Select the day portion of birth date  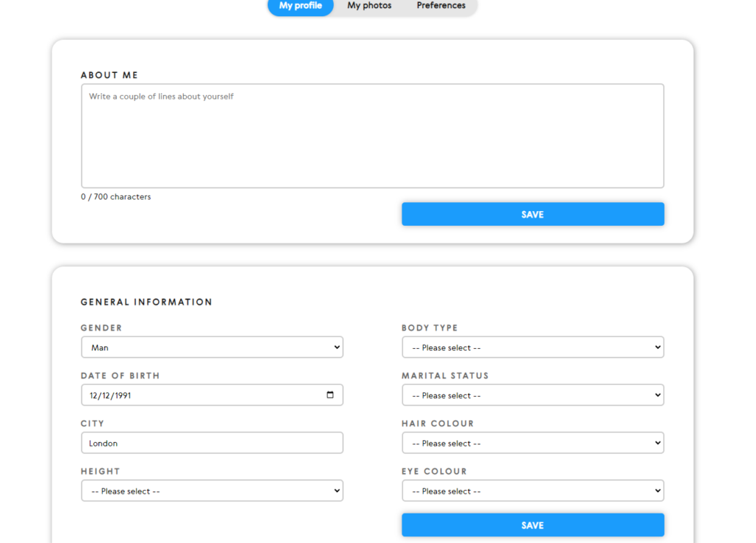click(x=94, y=395)
